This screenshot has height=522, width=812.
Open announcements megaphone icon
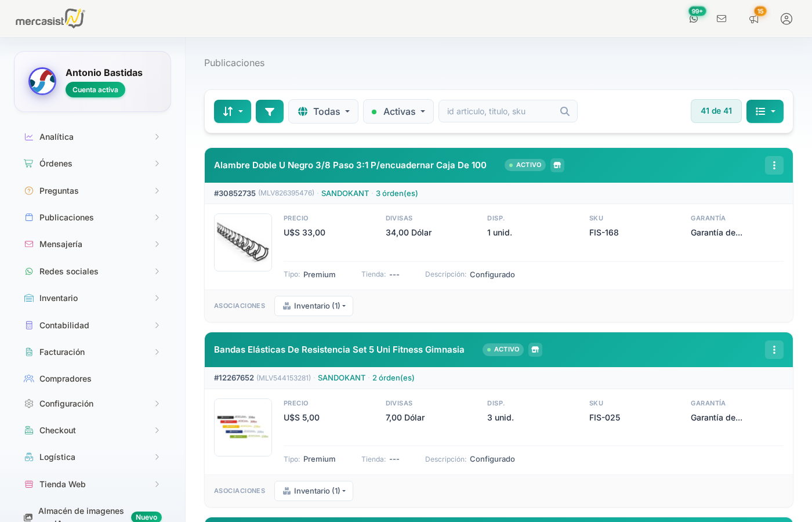754,19
